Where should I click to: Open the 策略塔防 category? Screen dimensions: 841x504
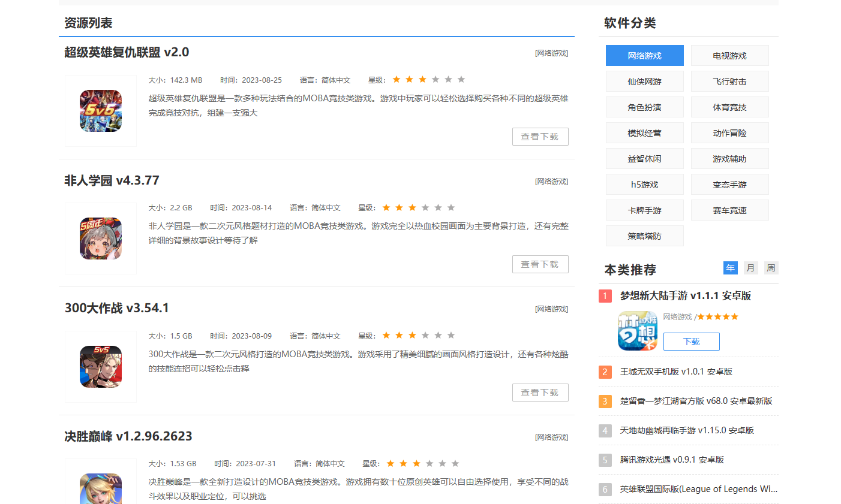coord(644,236)
